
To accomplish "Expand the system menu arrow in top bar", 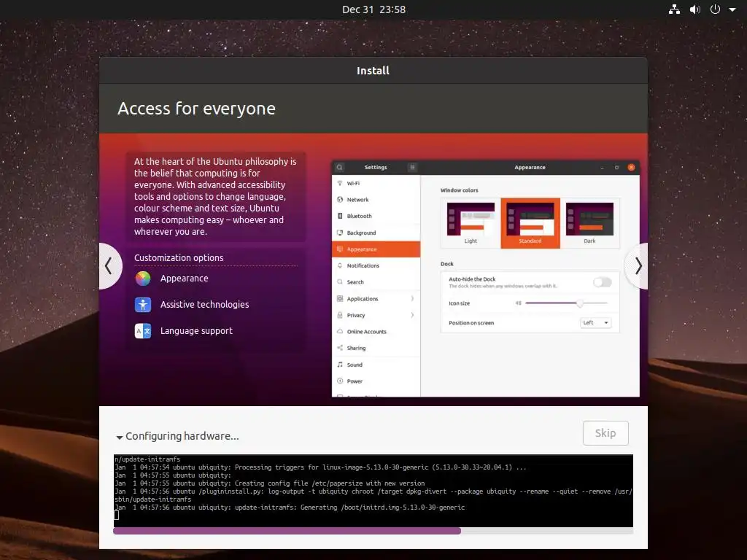I will click(732, 9).
